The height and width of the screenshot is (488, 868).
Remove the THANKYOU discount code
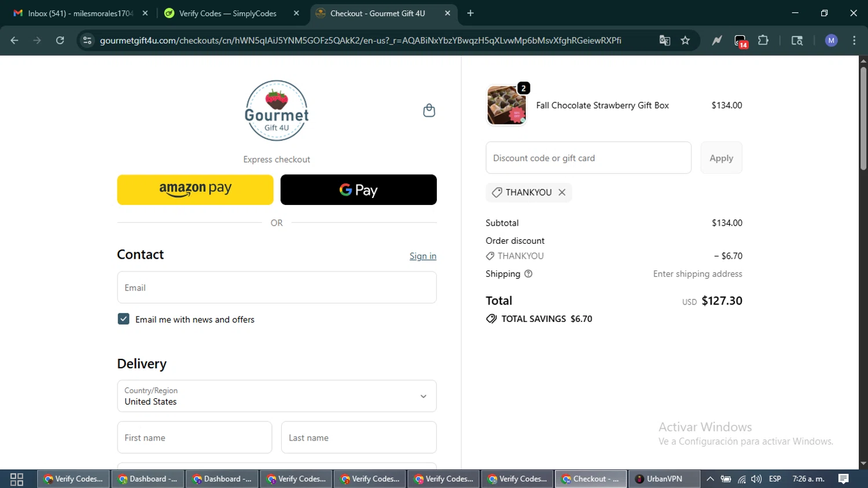click(562, 192)
